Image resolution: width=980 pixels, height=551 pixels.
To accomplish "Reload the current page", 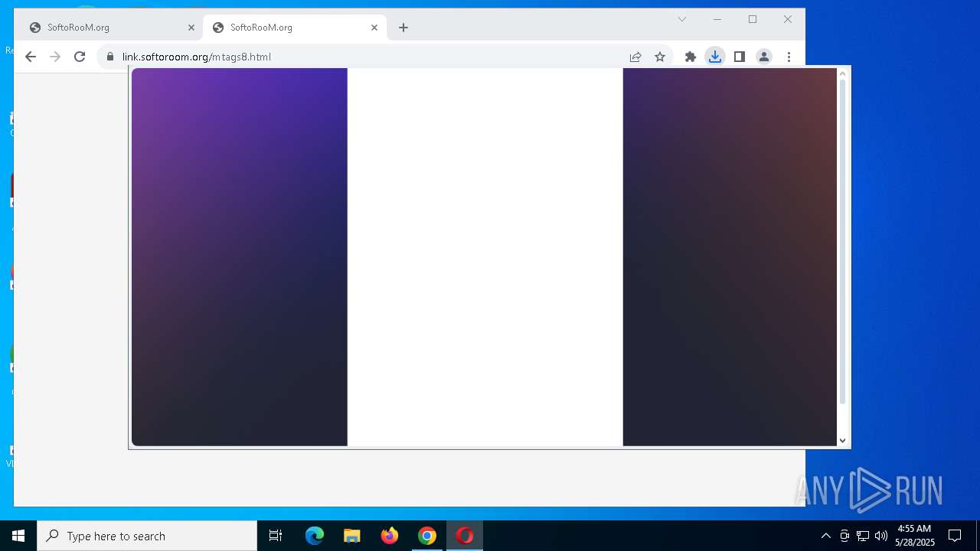I will (x=80, y=57).
